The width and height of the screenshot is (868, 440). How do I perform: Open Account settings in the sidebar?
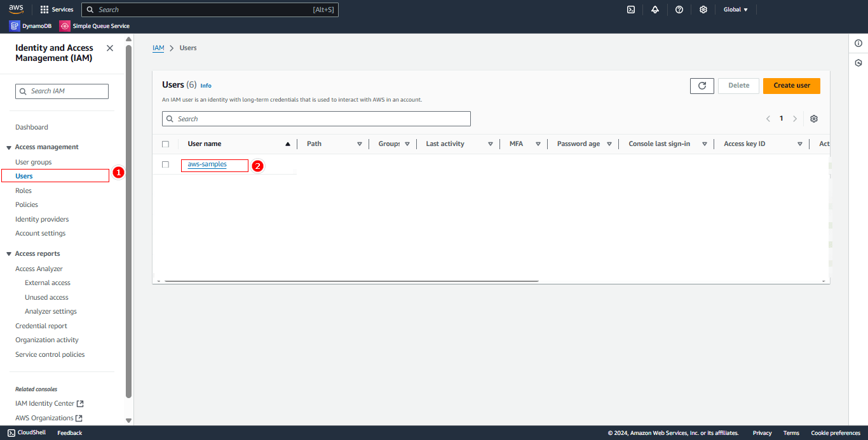pos(41,233)
